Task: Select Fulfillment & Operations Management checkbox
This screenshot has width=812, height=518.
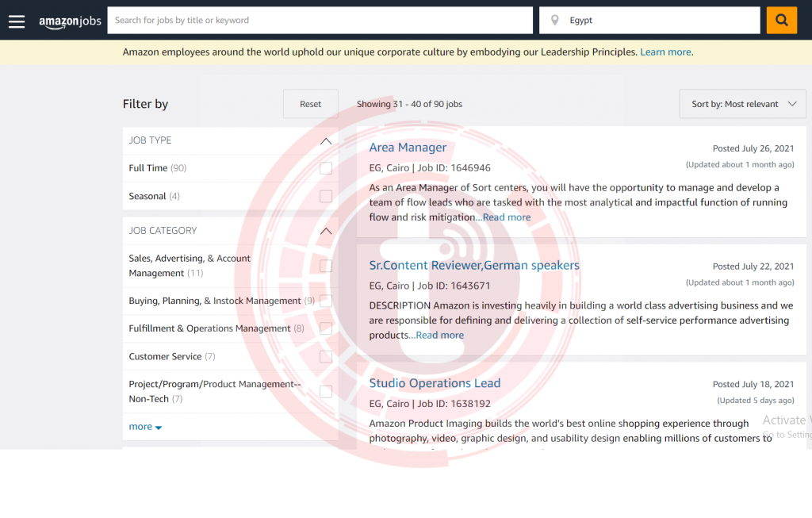Action: [x=326, y=328]
